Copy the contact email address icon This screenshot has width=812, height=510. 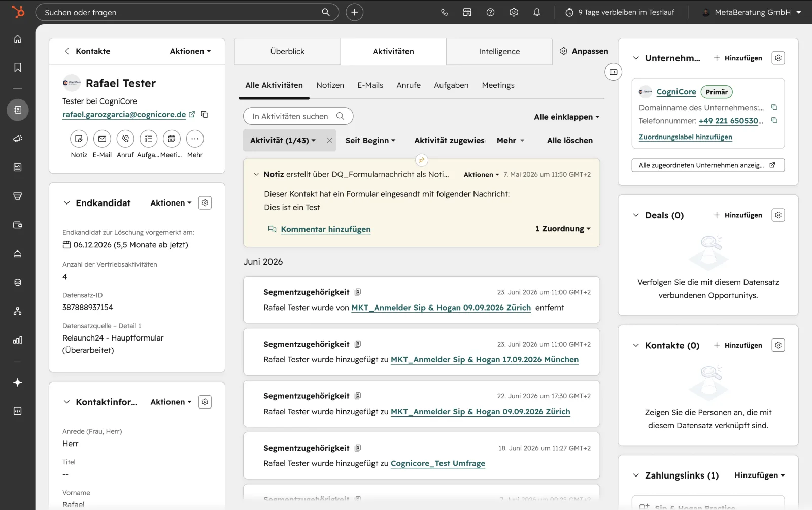point(205,115)
